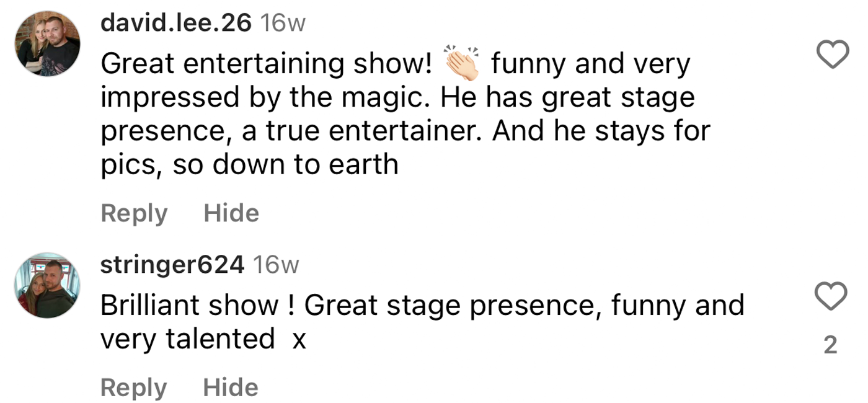Reply to david.lee.26's comment
This screenshot has width=868, height=403.
(x=134, y=213)
